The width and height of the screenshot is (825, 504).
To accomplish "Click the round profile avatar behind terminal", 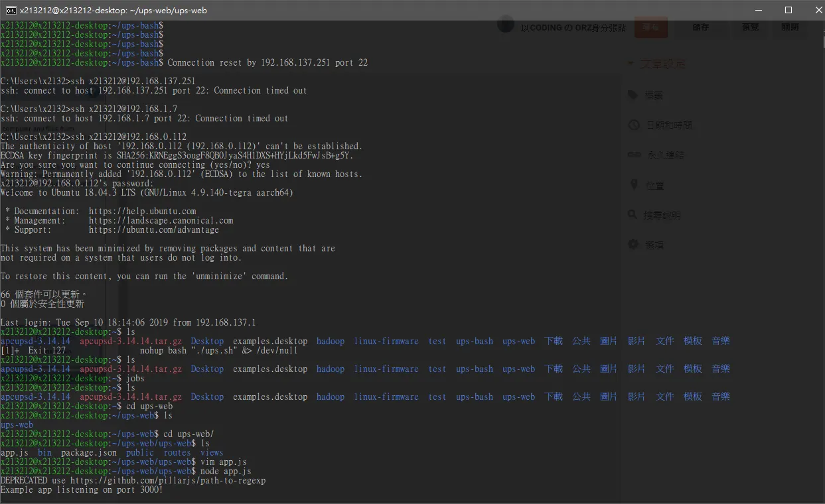I will point(506,26).
